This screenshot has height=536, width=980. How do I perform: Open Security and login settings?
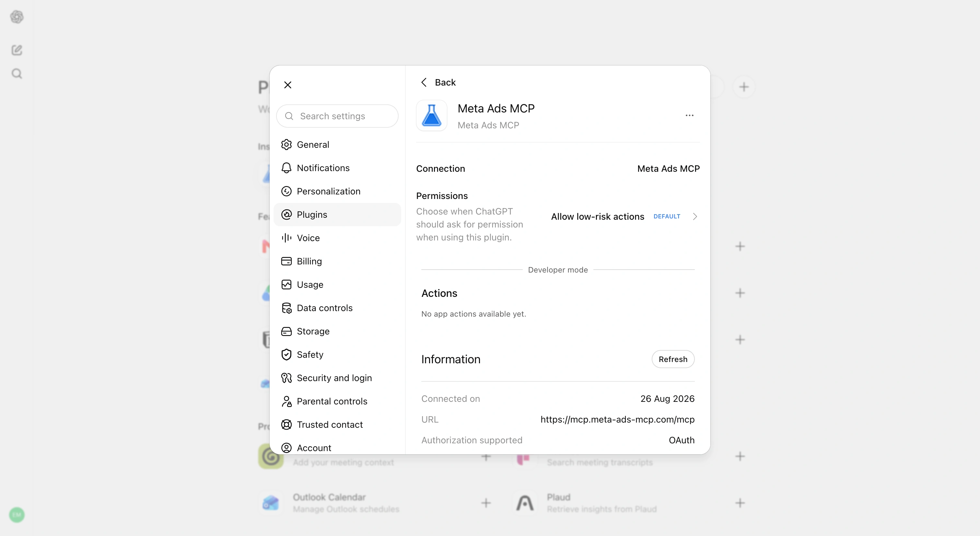337,378
